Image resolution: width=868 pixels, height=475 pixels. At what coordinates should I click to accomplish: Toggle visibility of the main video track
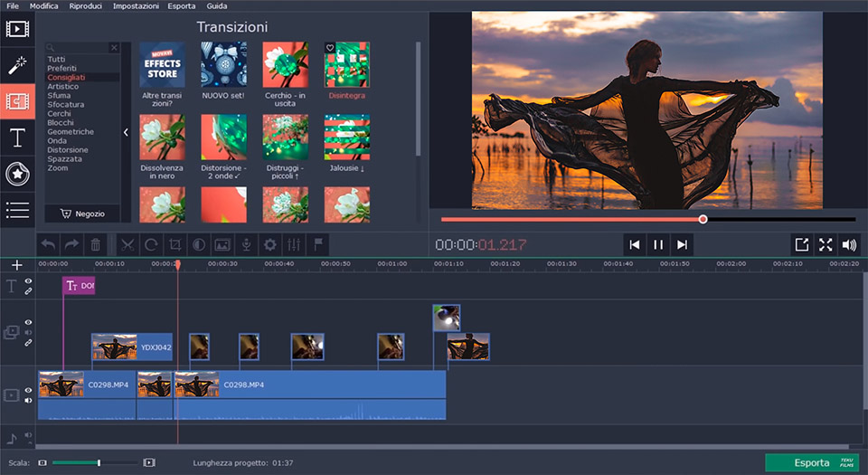point(28,391)
